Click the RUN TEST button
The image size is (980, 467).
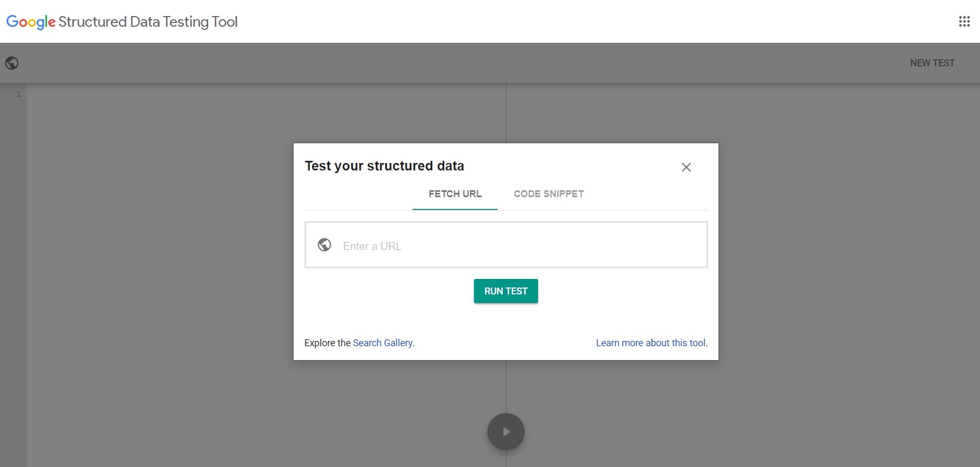505,291
